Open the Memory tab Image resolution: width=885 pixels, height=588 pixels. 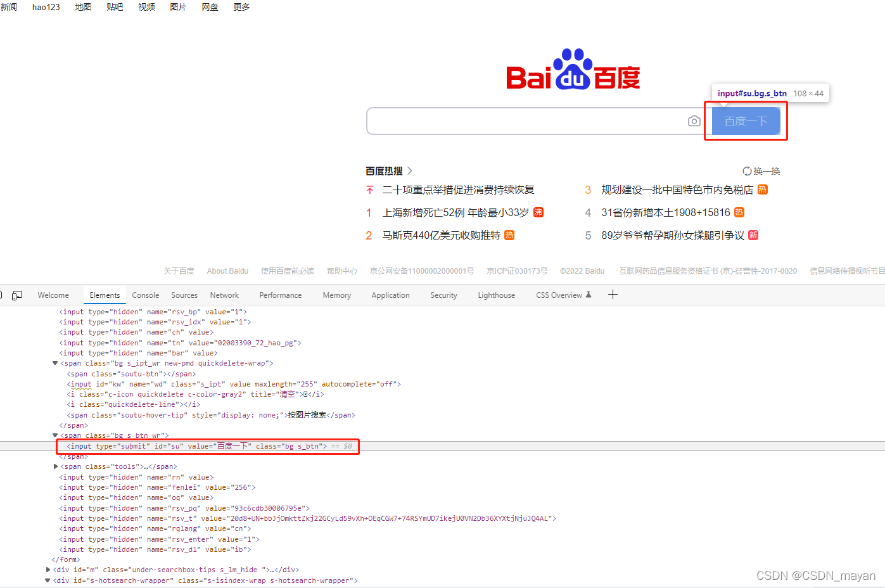337,295
